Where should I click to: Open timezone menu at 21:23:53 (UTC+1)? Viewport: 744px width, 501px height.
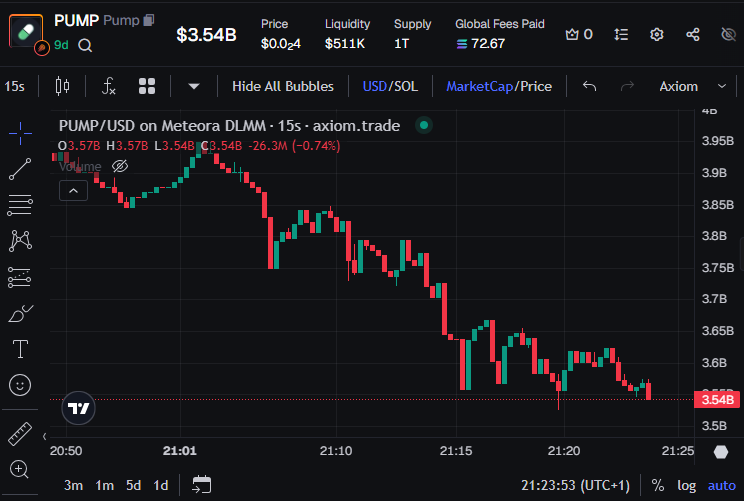575,485
